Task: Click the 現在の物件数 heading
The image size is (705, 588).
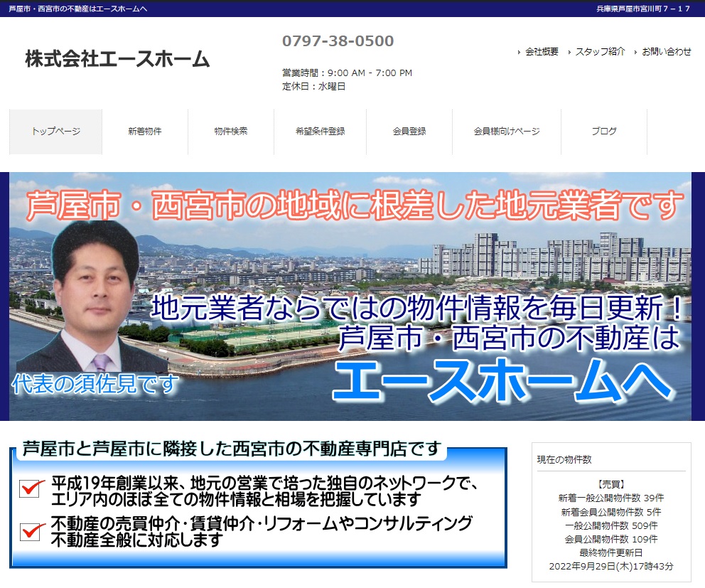Action: 564,459
